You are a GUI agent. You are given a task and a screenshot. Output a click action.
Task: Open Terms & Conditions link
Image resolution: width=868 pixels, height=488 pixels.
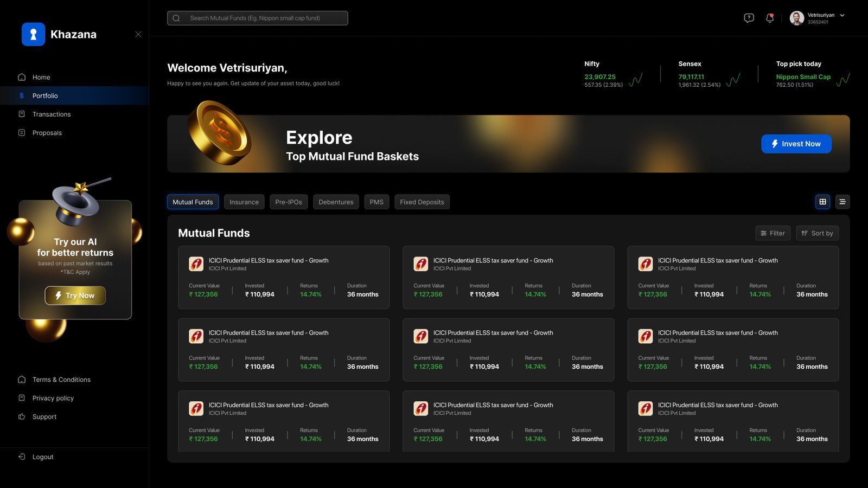click(61, 380)
